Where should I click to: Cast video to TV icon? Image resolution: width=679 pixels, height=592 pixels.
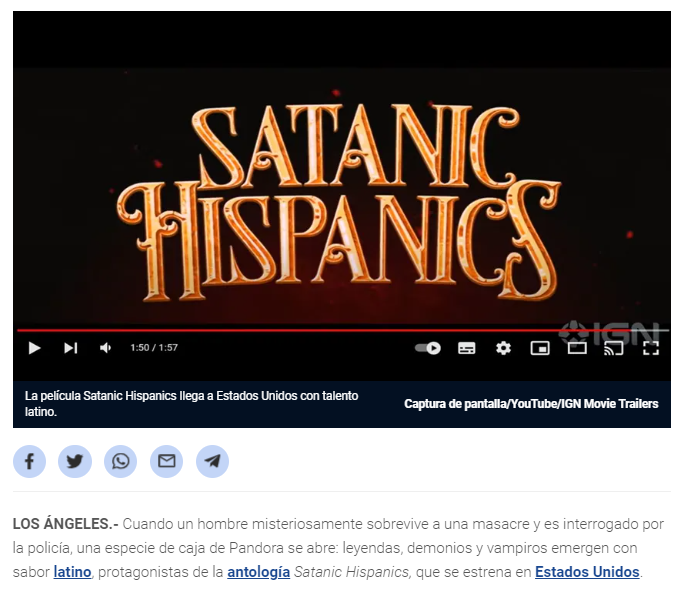click(614, 348)
